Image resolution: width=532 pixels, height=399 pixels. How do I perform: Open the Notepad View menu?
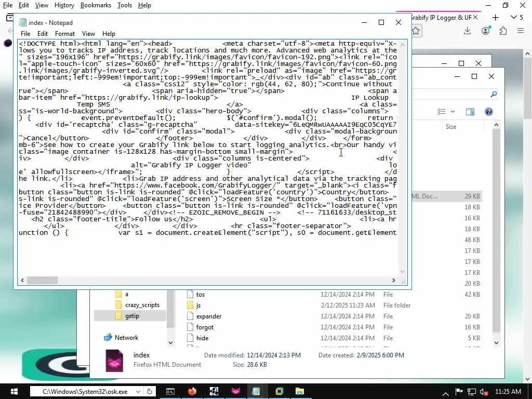click(x=88, y=34)
